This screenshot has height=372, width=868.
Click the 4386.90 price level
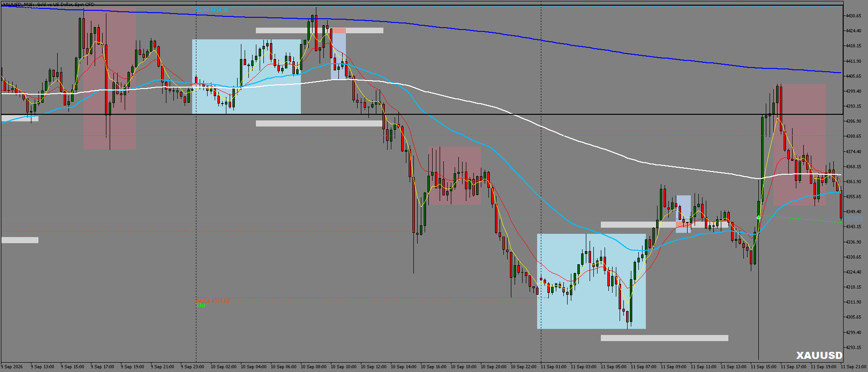click(853, 121)
